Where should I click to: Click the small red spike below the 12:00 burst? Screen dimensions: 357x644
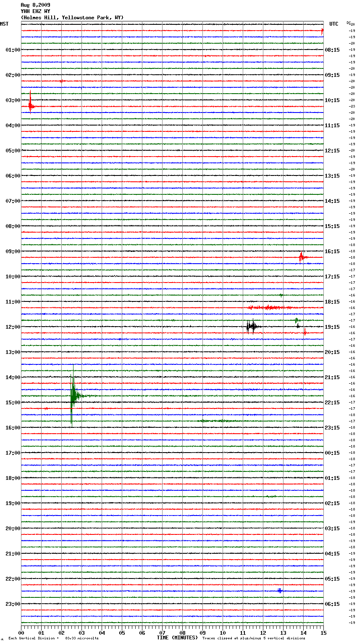pyautogui.click(x=305, y=332)
